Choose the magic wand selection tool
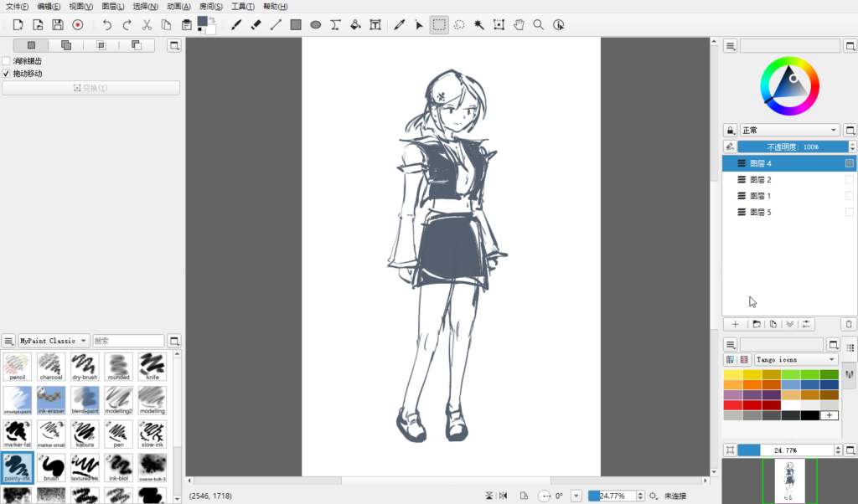858x504 pixels. [479, 25]
